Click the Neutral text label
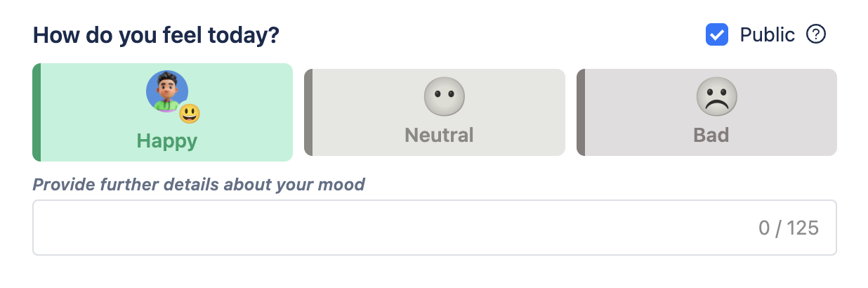Viewport: 868px width, 288px height. tap(439, 135)
